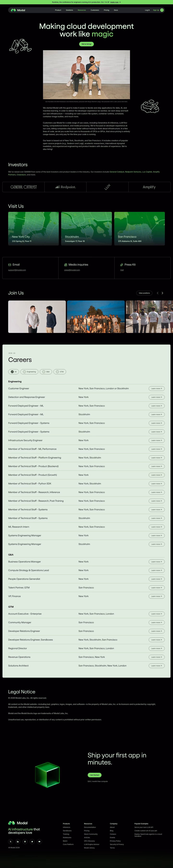Filter careers by Engineering
Viewport: 173px width, 868px height.
29,372
